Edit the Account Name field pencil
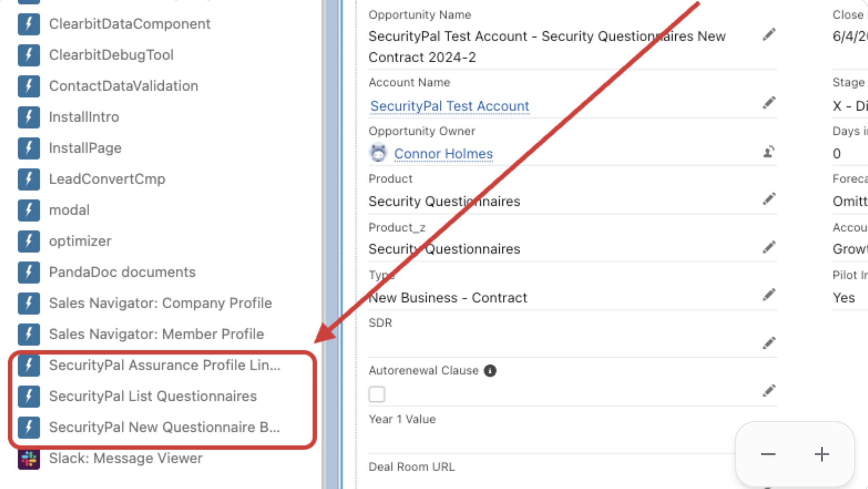This screenshot has width=868, height=489. point(769,103)
